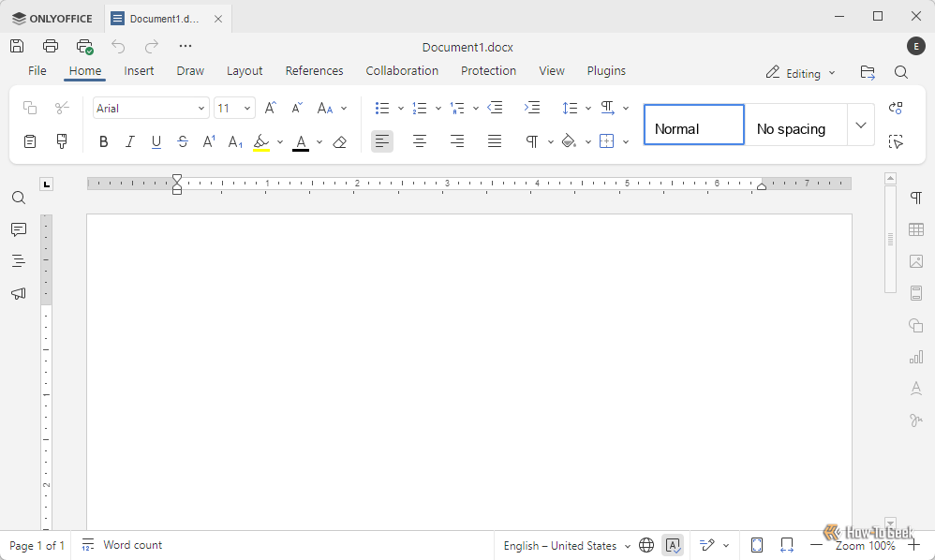This screenshot has width=935, height=560.
Task: Open the Comments panel
Action: [x=18, y=229]
